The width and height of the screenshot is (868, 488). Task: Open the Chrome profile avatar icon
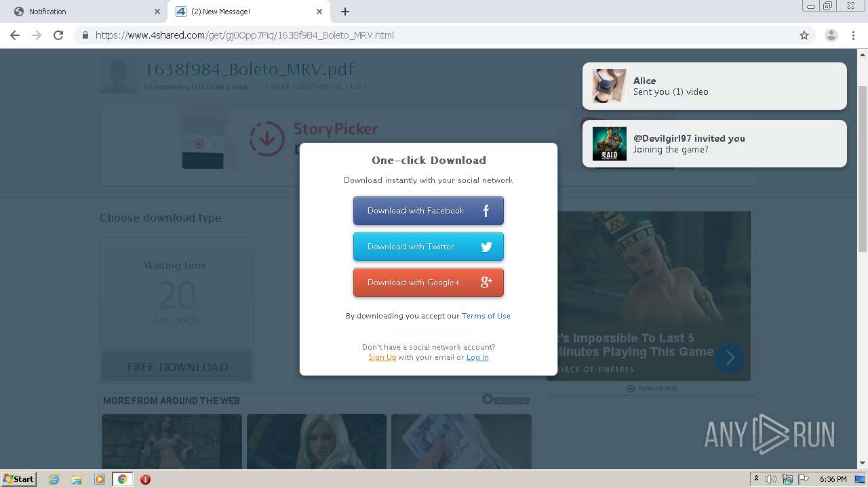831,35
